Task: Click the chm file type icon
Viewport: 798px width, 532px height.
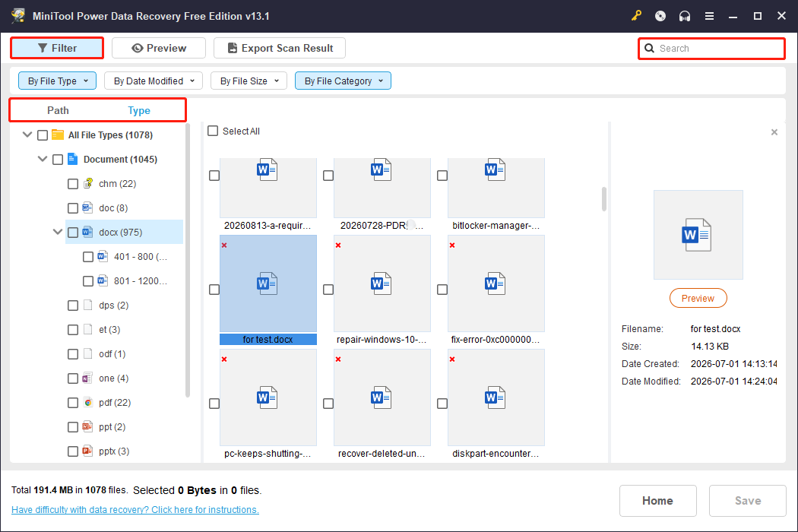Action: [x=88, y=183]
